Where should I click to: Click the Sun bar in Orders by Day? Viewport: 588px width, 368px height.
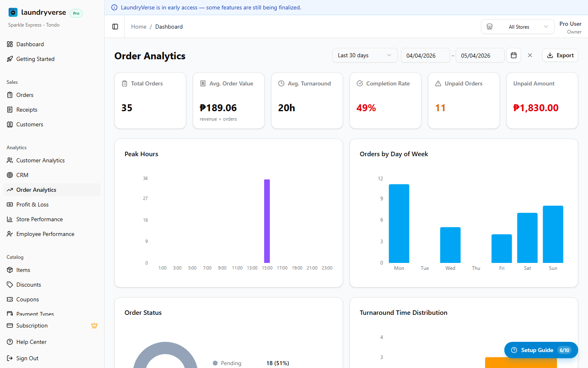pos(553,234)
